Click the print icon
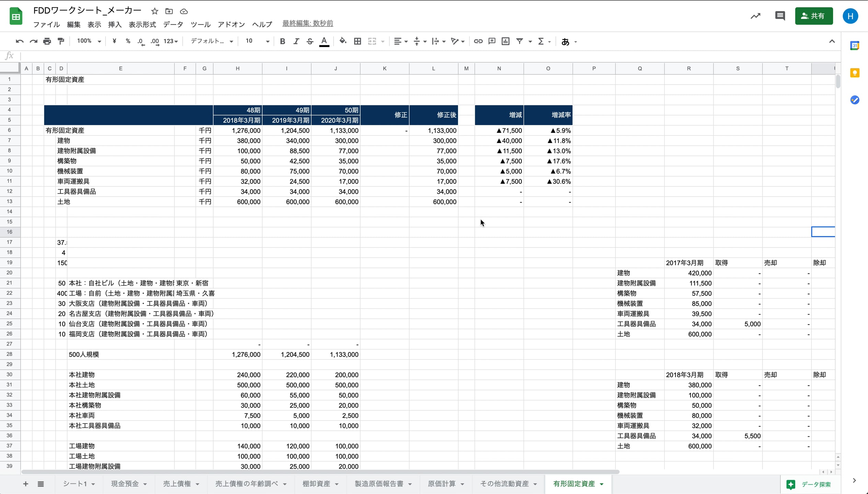Viewport: 868px width, 494px height. pos(47,42)
